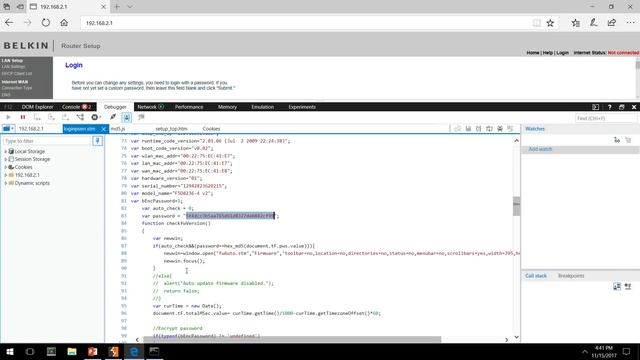Open File Explorer from the taskbar
The image size is (640, 360).
pyautogui.click(x=72, y=351)
